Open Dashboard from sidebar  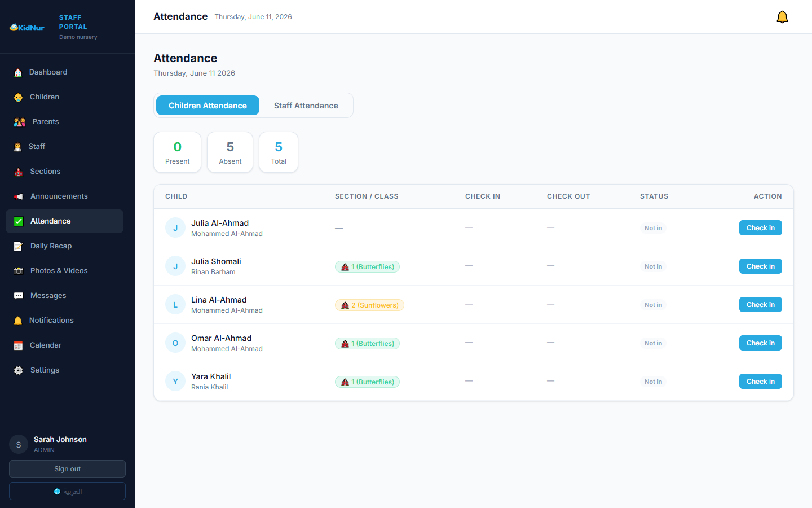[64, 72]
